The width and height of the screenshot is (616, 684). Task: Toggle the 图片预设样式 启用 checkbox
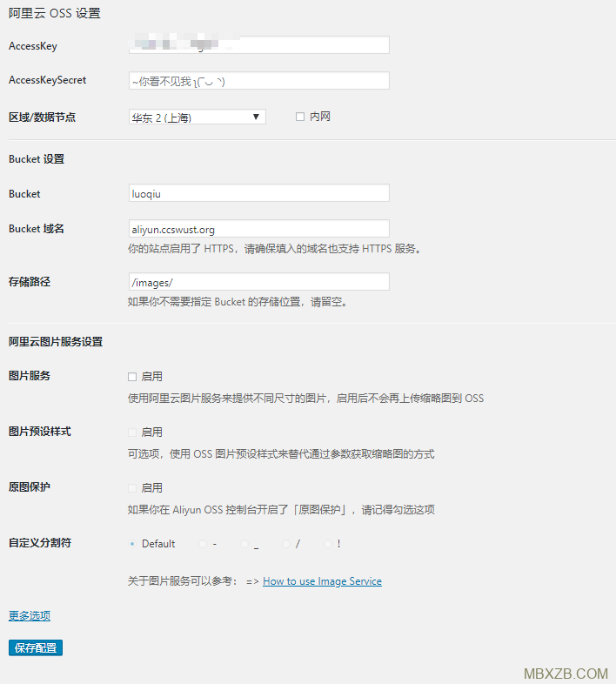point(132,433)
